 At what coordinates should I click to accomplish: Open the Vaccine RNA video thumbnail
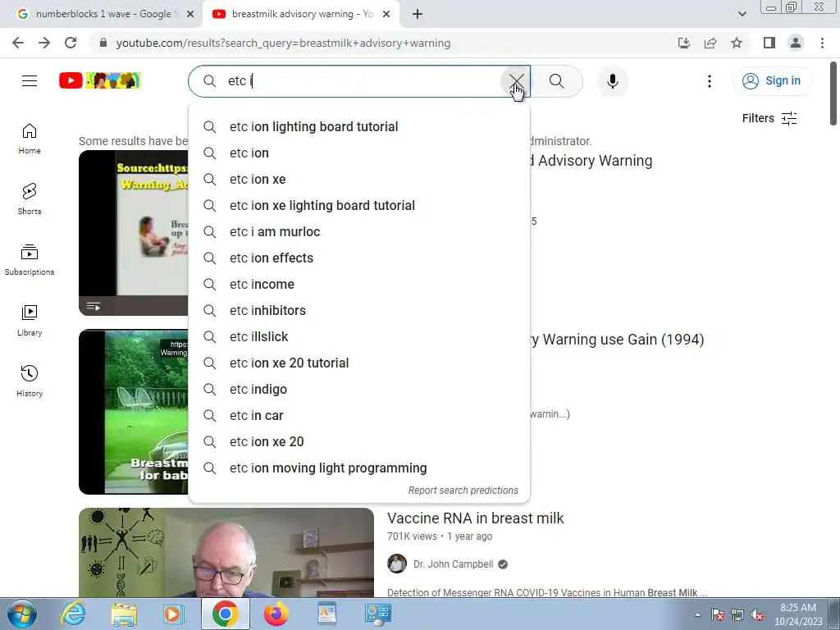(x=226, y=552)
